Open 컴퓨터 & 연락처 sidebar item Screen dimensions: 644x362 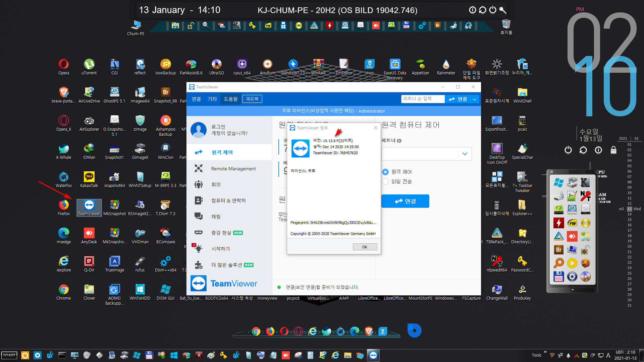coord(229,200)
